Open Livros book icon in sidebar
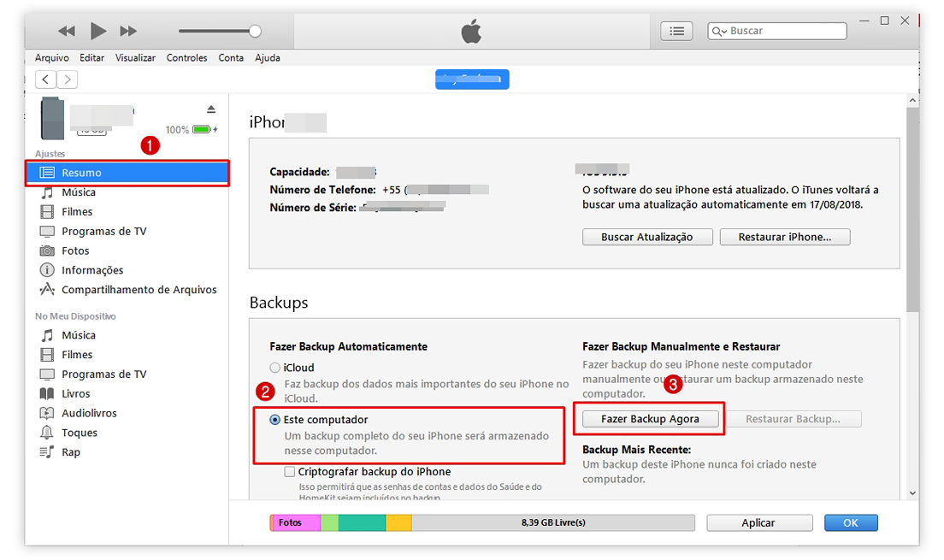This screenshot has width=944, height=560. [47, 393]
